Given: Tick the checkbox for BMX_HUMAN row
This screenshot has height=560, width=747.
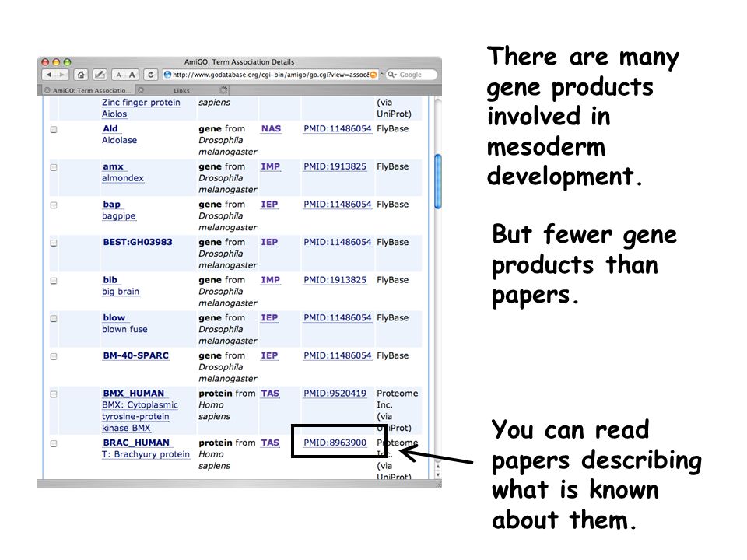Looking at the screenshot, I should tap(54, 394).
